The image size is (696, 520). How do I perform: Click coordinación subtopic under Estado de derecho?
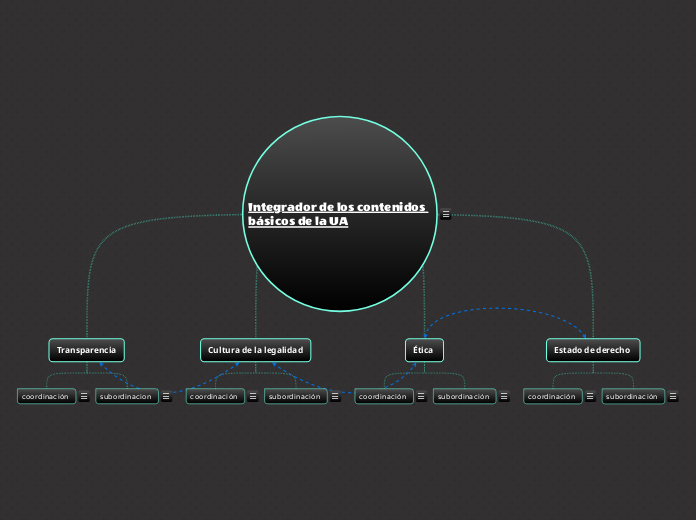click(553, 396)
